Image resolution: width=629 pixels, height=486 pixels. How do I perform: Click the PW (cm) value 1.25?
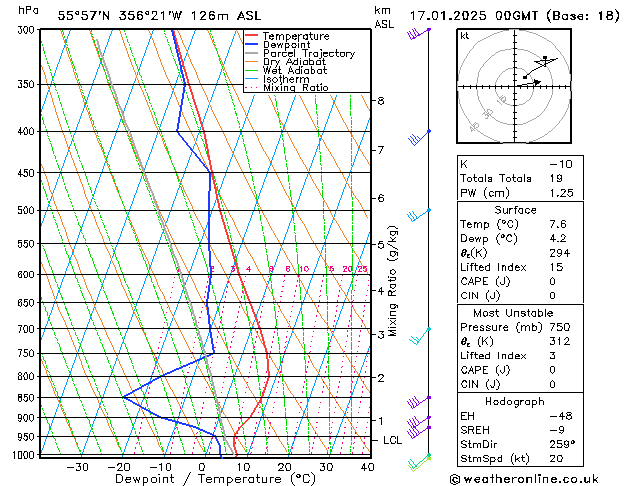[562, 193]
